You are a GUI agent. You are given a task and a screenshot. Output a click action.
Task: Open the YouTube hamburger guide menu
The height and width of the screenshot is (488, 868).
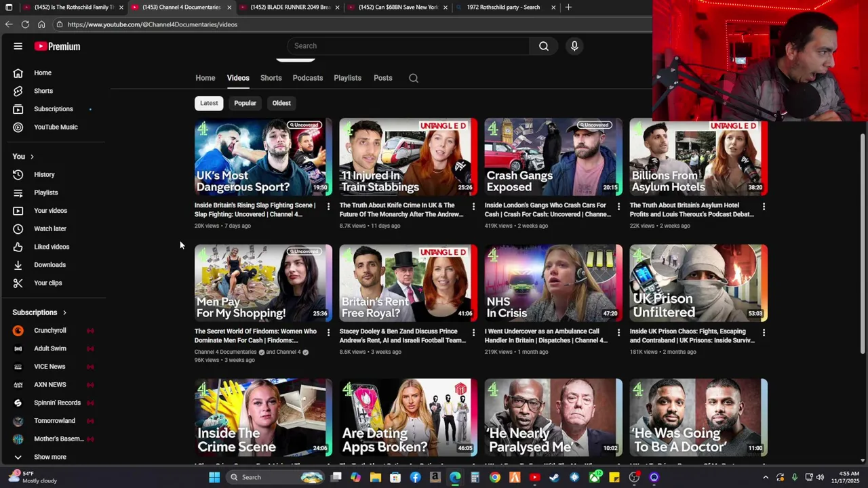(18, 46)
